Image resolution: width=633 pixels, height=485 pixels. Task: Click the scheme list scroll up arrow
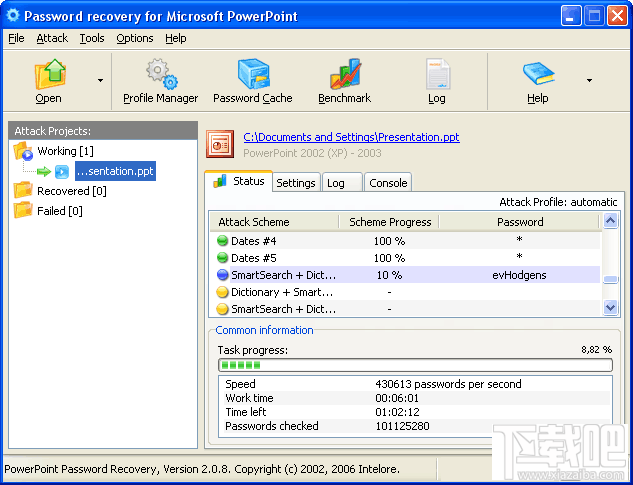coord(610,221)
